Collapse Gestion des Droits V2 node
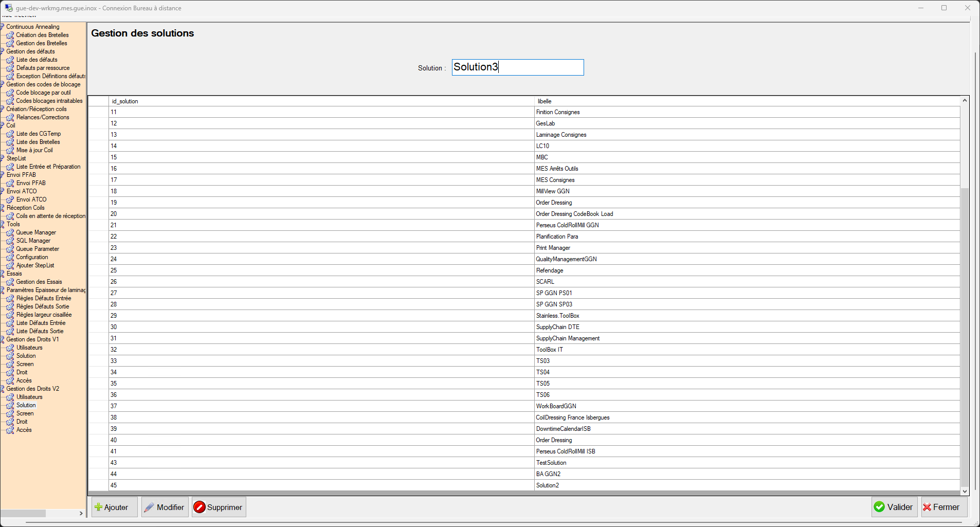Image resolution: width=980 pixels, height=527 pixels. (x=2, y=389)
